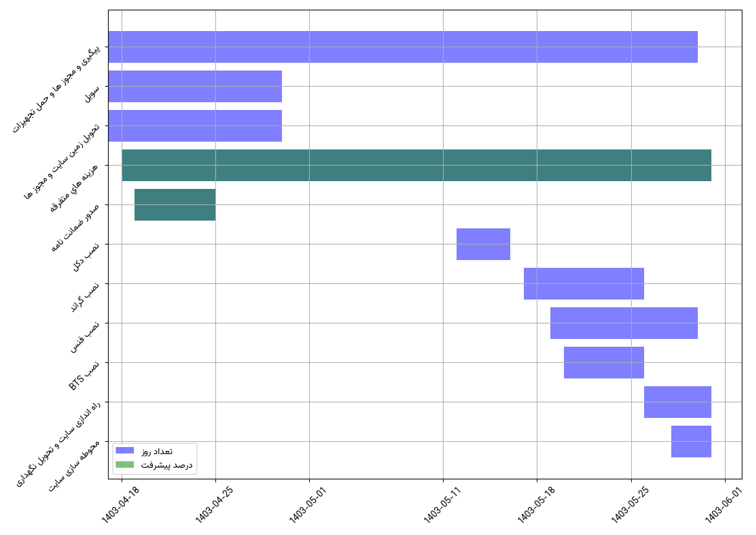Select the topmost پیگیری و مجوز ها bar
This screenshot has width=756, height=535.
click(402, 47)
